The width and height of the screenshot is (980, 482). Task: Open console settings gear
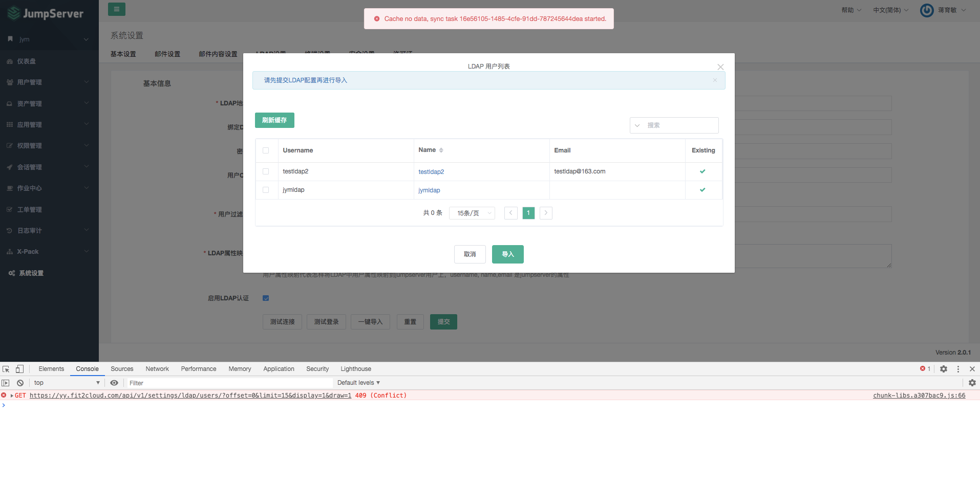click(972, 383)
